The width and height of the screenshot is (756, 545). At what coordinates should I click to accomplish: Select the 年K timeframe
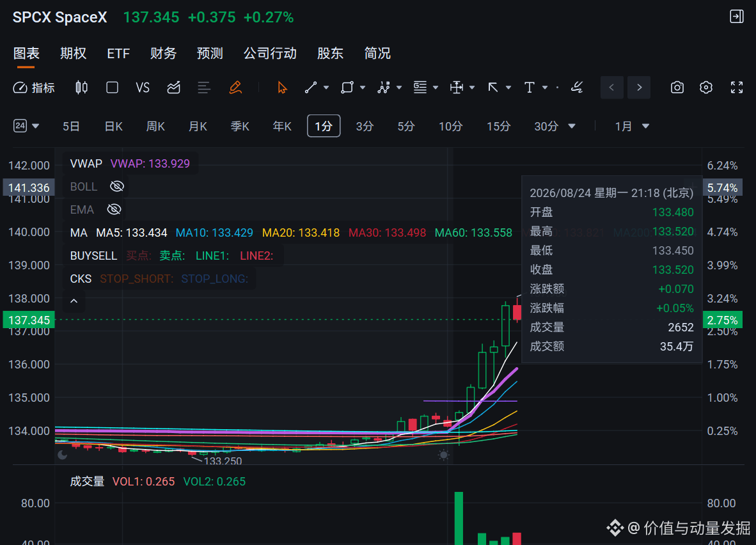[282, 127]
